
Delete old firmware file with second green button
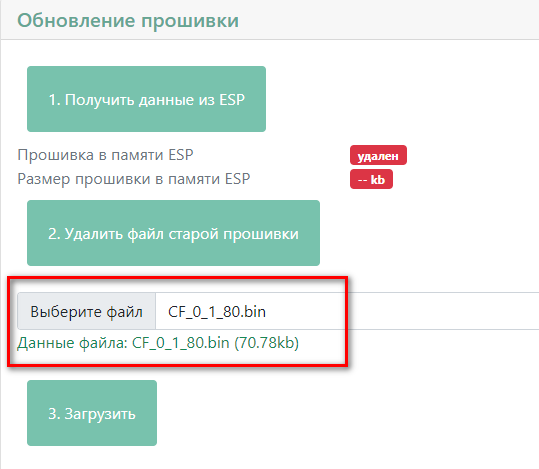(x=173, y=233)
